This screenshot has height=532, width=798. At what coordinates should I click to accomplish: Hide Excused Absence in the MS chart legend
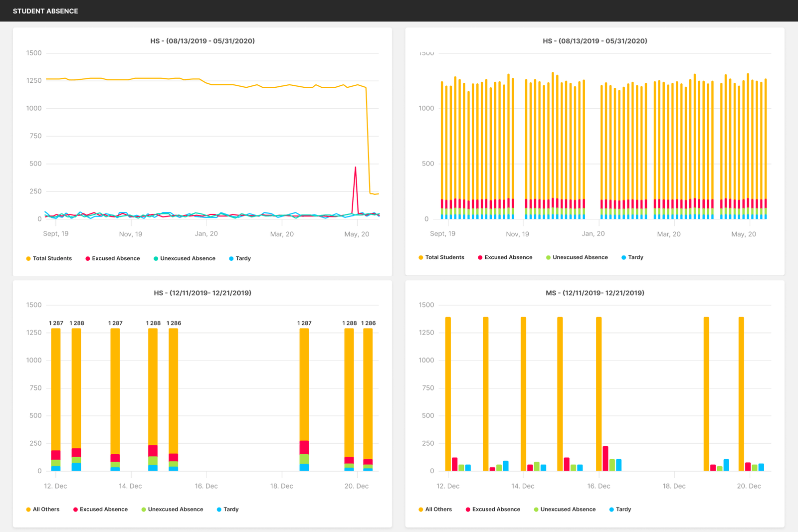pyautogui.click(x=493, y=509)
